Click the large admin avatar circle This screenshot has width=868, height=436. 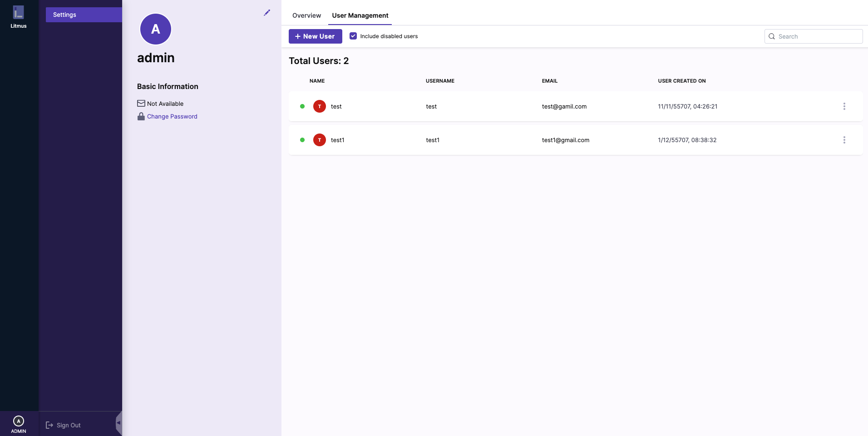156,29
